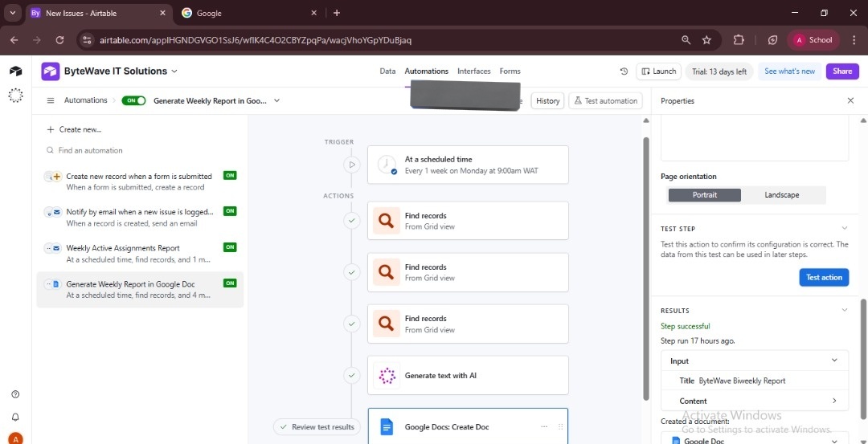Open base history clock icon
Image resolution: width=868 pixels, height=444 pixels.
[624, 71]
